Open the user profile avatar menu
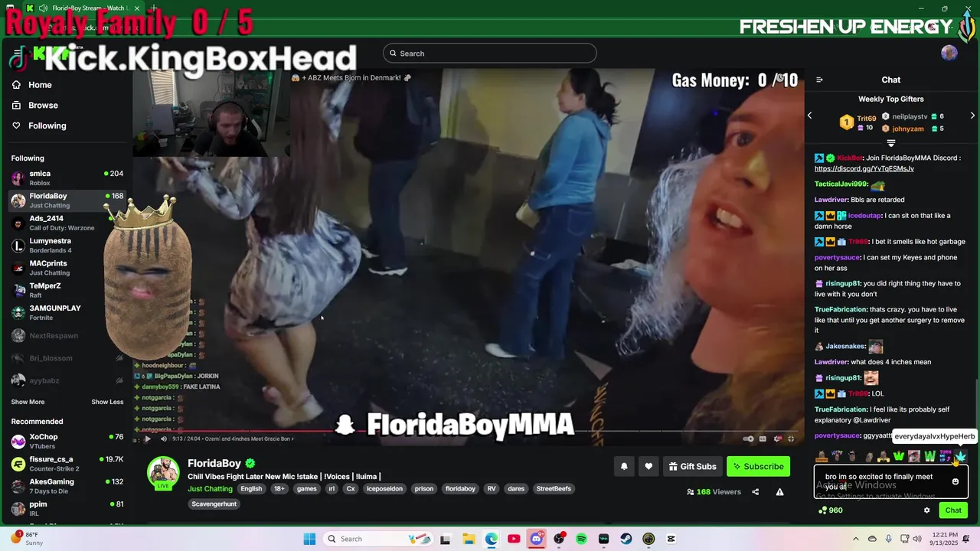 949,53
